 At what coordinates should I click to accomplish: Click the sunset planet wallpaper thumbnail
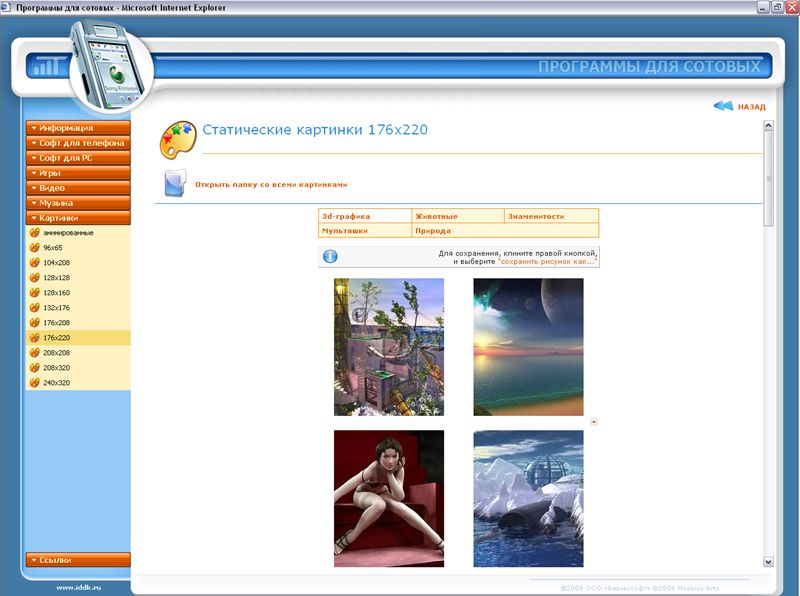point(528,347)
